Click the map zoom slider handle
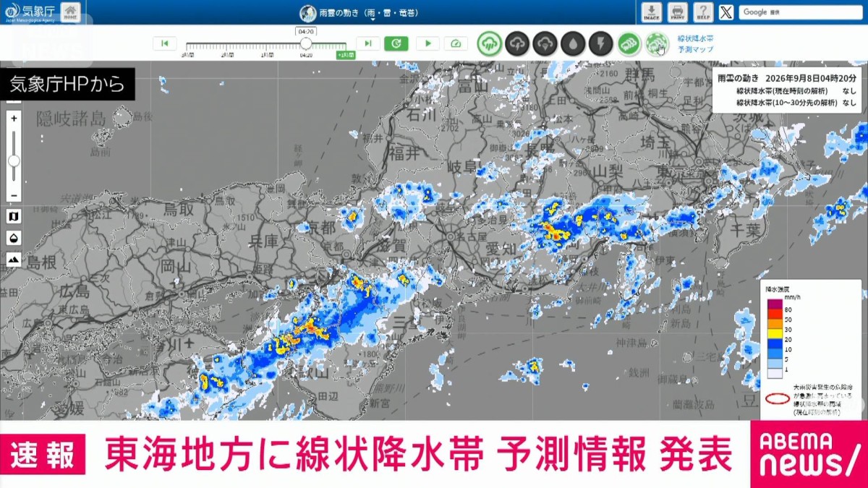This screenshot has width=868, height=488. coord(14,160)
